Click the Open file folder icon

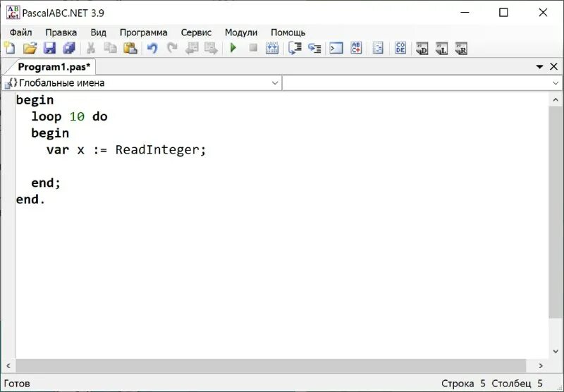tap(30, 48)
